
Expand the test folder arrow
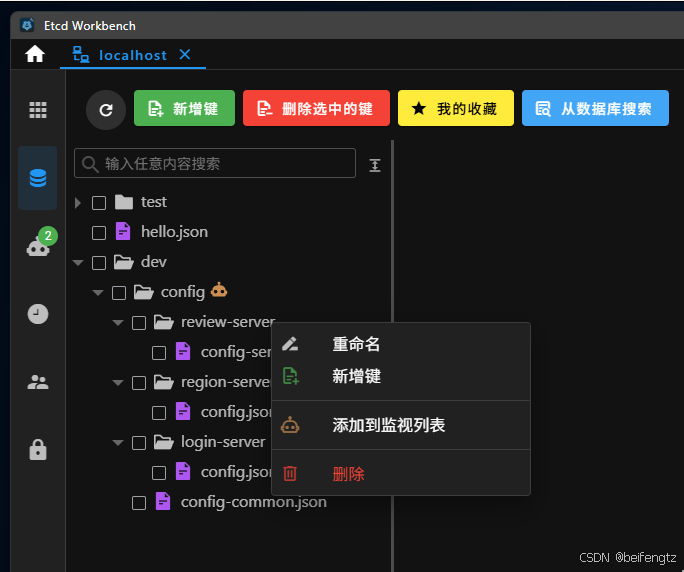[78, 202]
